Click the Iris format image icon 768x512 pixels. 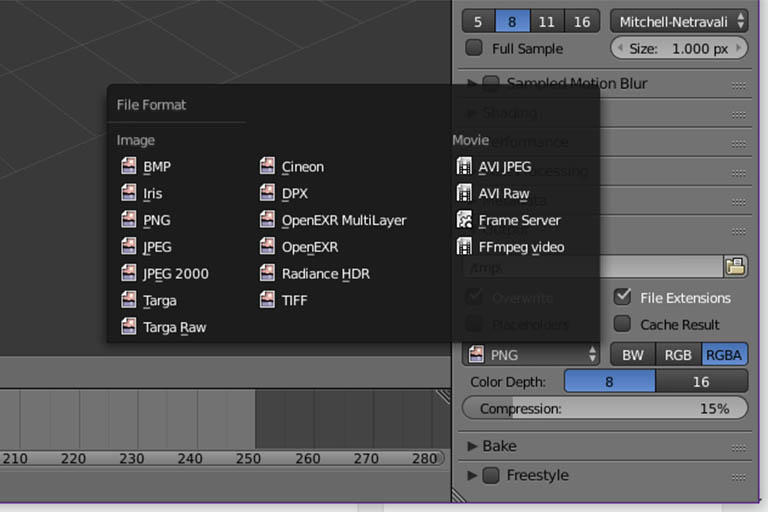pyautogui.click(x=129, y=193)
